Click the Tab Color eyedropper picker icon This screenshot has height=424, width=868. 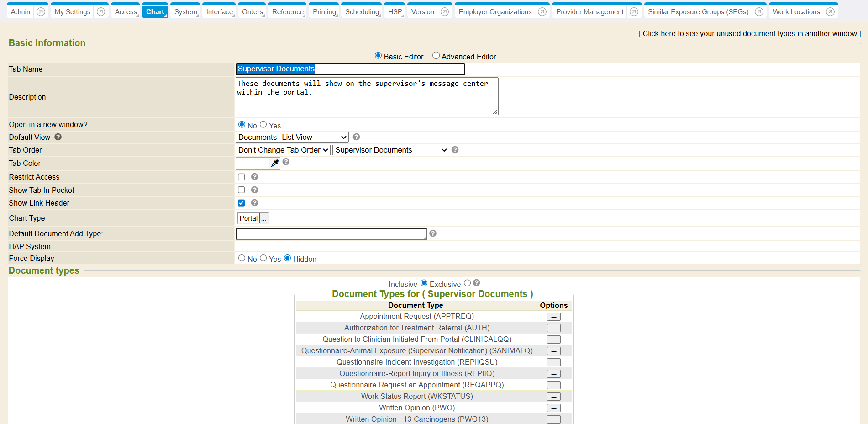(x=274, y=163)
